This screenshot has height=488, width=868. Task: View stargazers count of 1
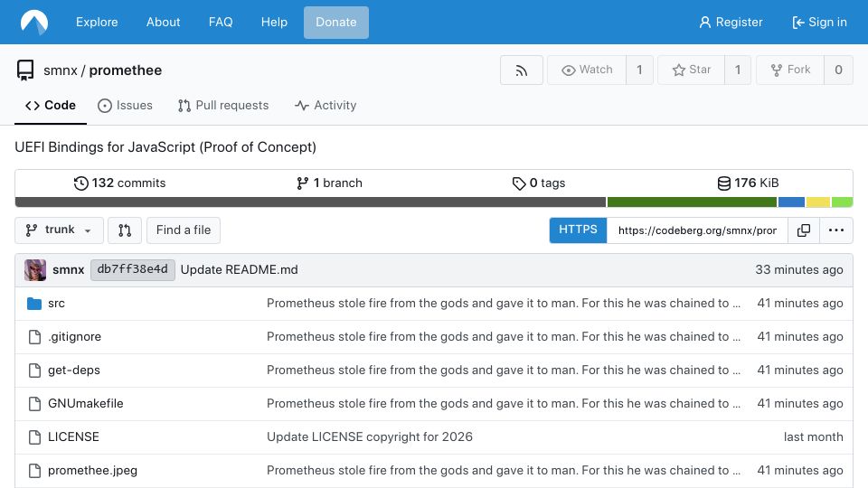pos(738,70)
